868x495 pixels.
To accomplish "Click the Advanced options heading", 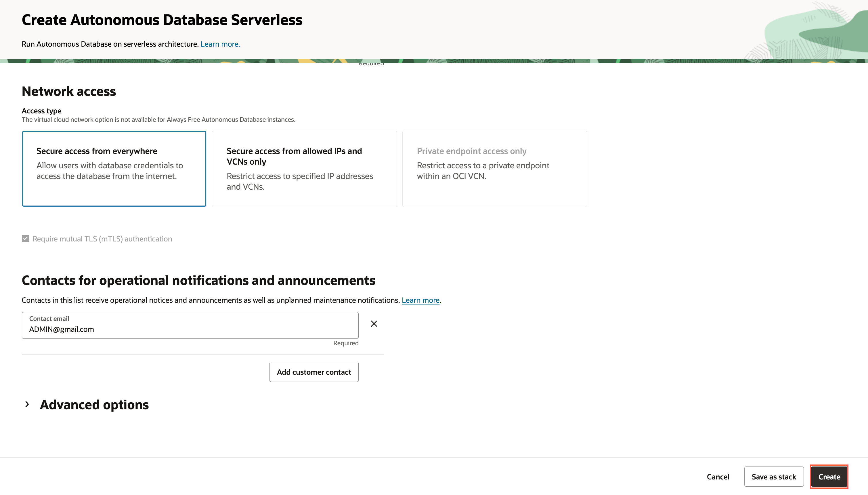I will click(94, 405).
